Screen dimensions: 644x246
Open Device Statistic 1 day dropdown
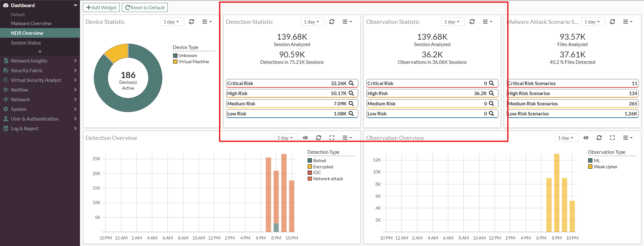tap(172, 22)
